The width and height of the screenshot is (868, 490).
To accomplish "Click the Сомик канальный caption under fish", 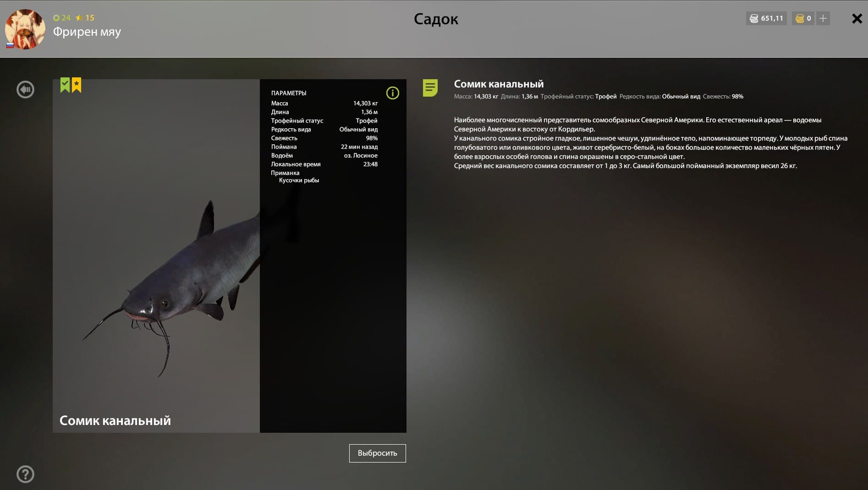I will [x=115, y=420].
